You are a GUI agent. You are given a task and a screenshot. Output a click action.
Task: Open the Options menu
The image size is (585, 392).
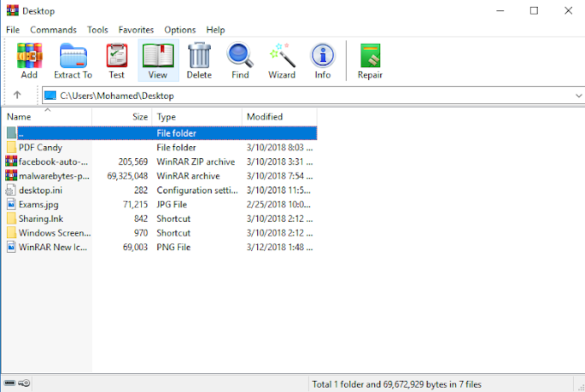click(x=180, y=30)
